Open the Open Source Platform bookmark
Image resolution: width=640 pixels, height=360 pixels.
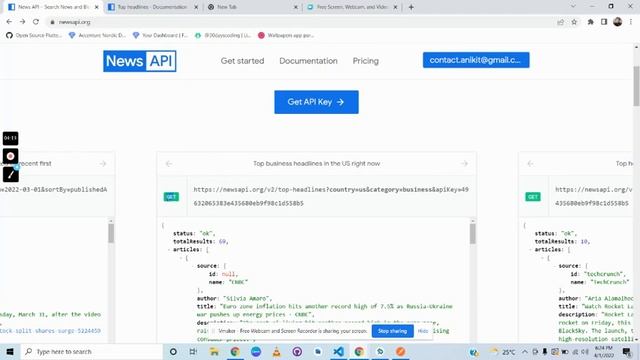tap(34, 36)
